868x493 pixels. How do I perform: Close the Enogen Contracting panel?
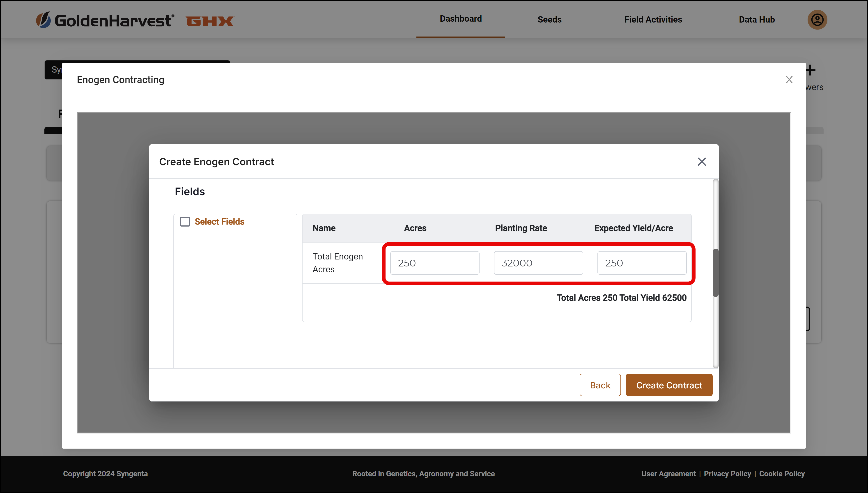pos(789,80)
